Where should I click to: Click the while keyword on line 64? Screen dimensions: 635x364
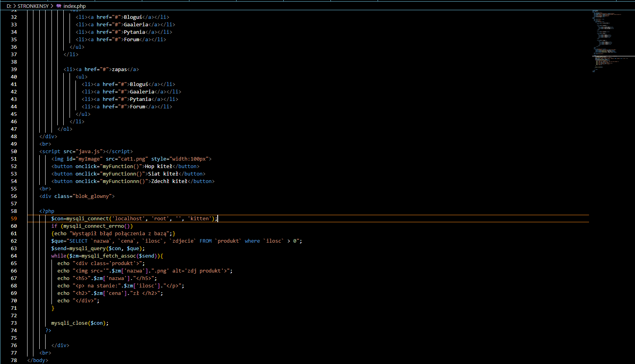point(59,256)
